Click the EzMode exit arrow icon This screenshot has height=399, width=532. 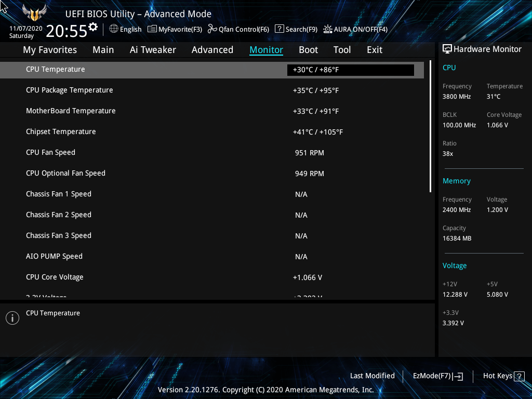(458, 376)
